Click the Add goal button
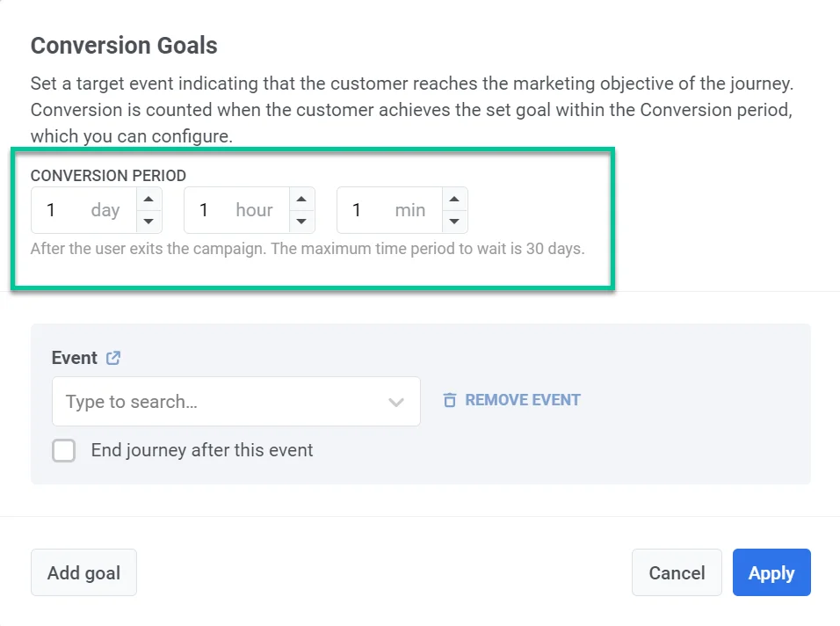 pos(83,573)
